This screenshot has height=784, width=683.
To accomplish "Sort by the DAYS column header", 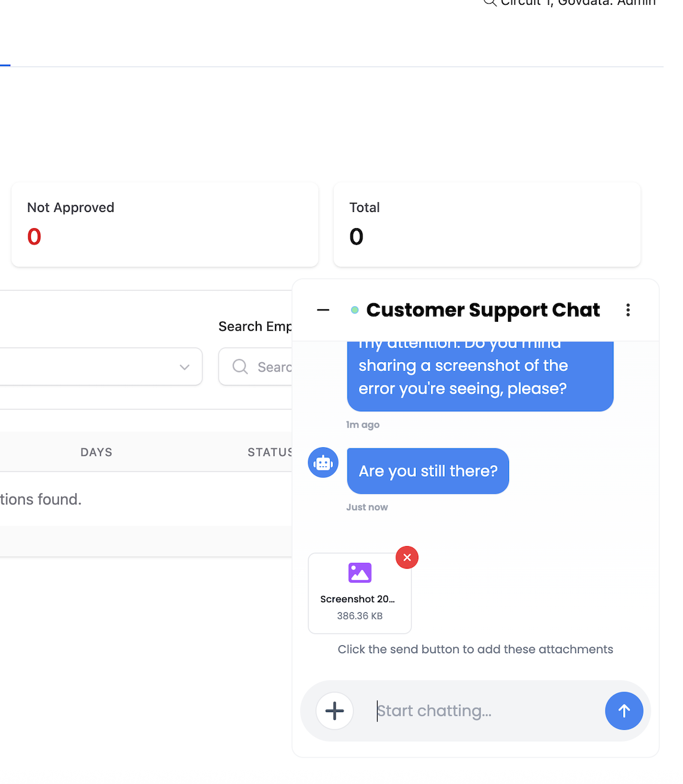I will (96, 451).
